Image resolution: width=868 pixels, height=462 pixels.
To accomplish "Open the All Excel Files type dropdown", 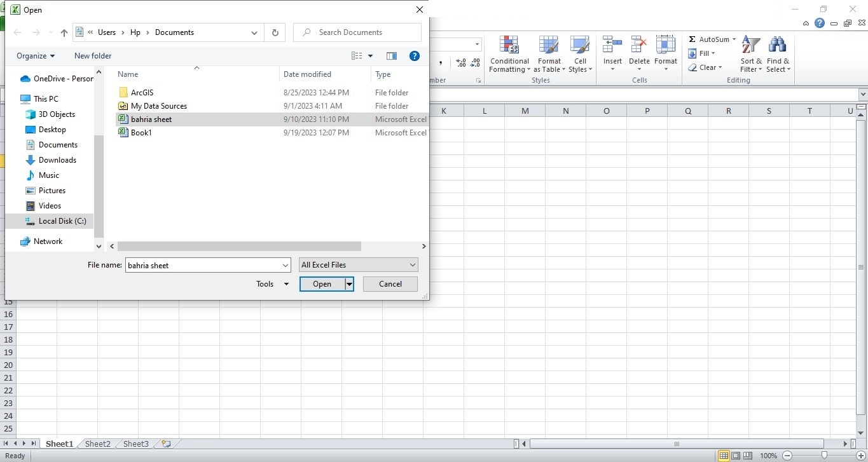I will click(412, 264).
